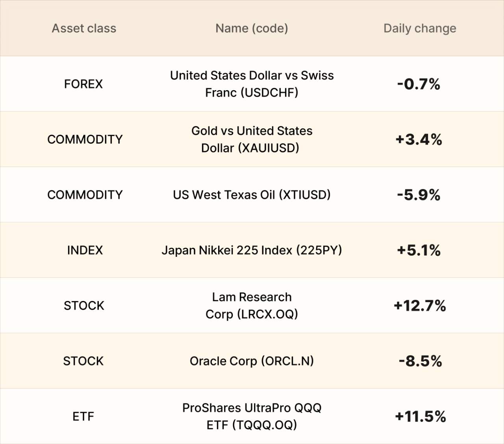Click the Asset class column header
Image resolution: width=504 pixels, height=444 pixels.
(x=84, y=28)
